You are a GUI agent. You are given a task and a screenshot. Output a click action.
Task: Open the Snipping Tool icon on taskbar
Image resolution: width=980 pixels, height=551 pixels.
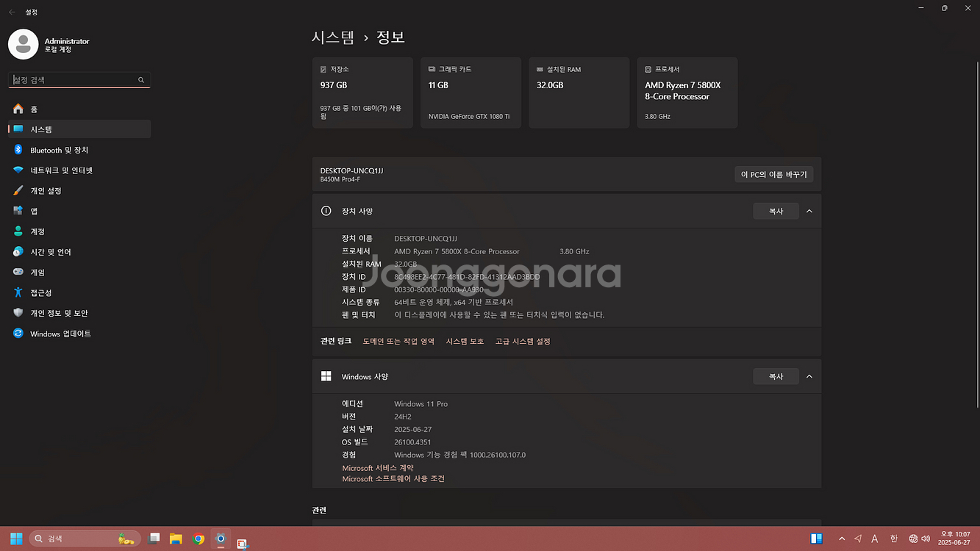pyautogui.click(x=242, y=544)
